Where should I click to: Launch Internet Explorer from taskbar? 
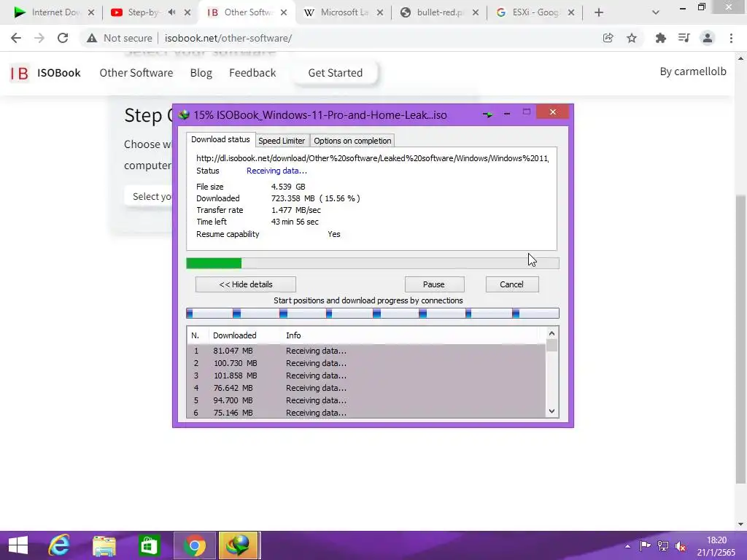tap(59, 545)
